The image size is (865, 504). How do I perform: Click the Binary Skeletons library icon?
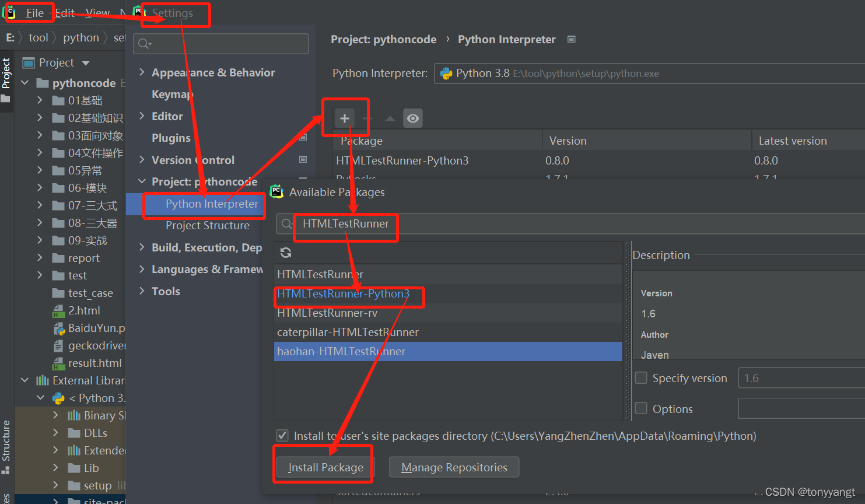click(73, 415)
